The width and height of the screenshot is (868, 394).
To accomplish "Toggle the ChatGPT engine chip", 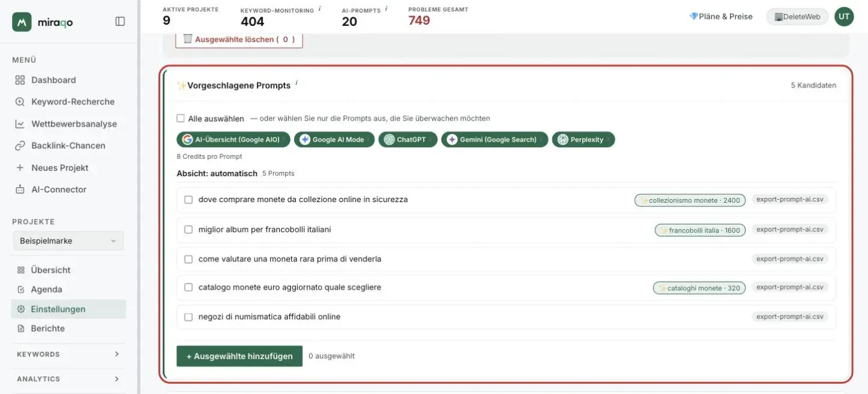I will 407,139.
